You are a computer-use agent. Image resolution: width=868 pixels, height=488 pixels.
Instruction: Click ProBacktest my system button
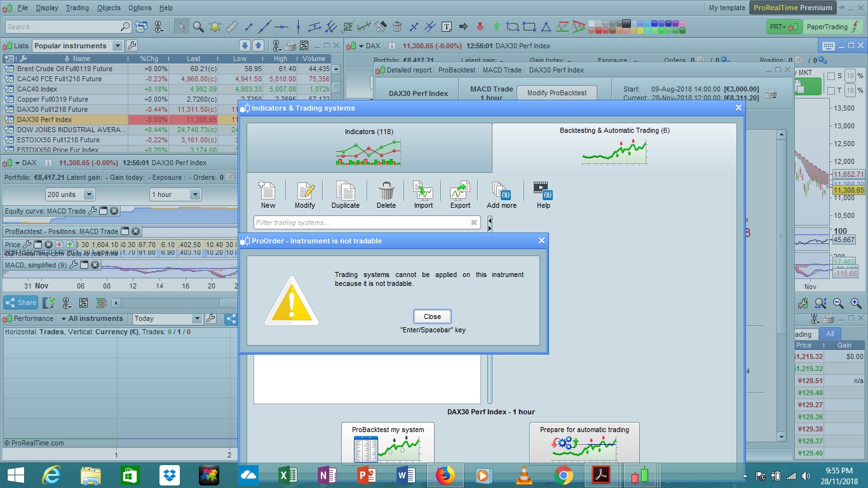point(388,443)
